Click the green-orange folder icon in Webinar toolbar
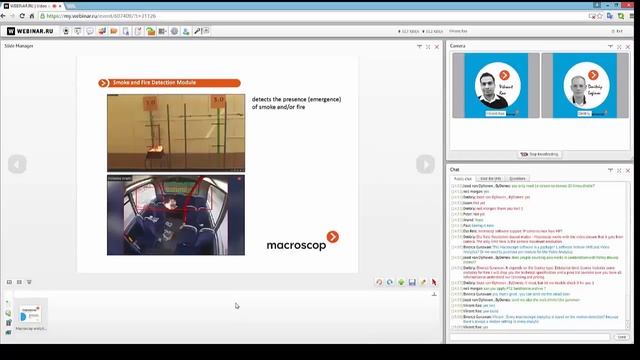This screenshot has width=640, height=360. tap(151, 31)
